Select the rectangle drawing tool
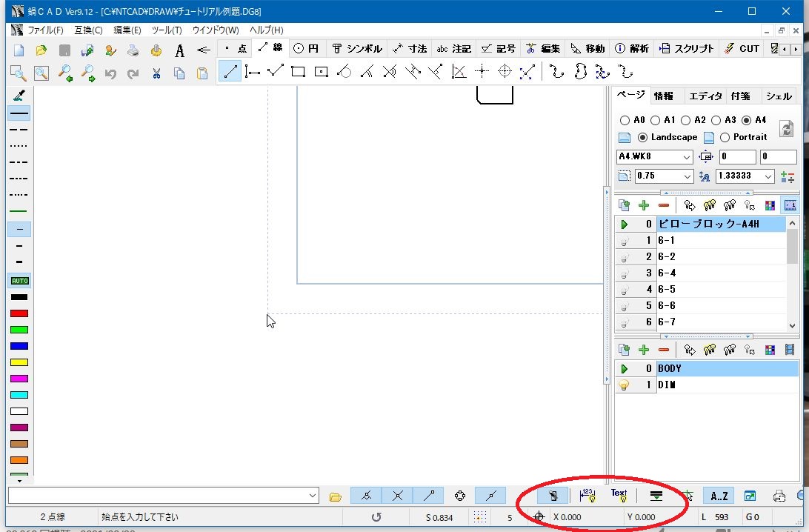This screenshot has width=809, height=532. (299, 71)
